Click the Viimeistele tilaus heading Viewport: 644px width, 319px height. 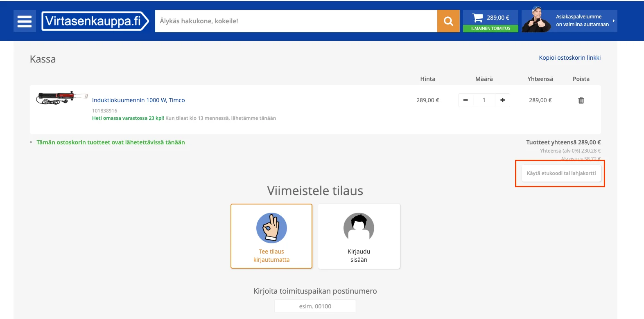[x=315, y=191]
